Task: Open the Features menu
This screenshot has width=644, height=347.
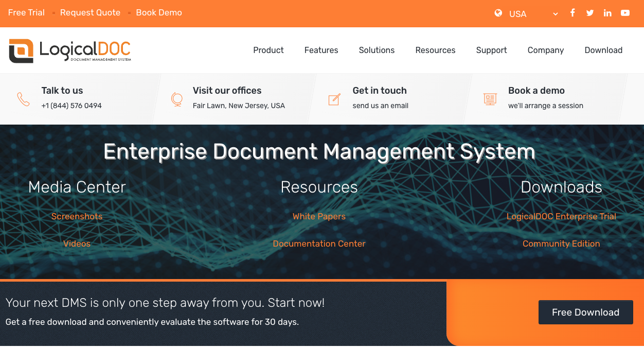Action: pyautogui.click(x=321, y=50)
